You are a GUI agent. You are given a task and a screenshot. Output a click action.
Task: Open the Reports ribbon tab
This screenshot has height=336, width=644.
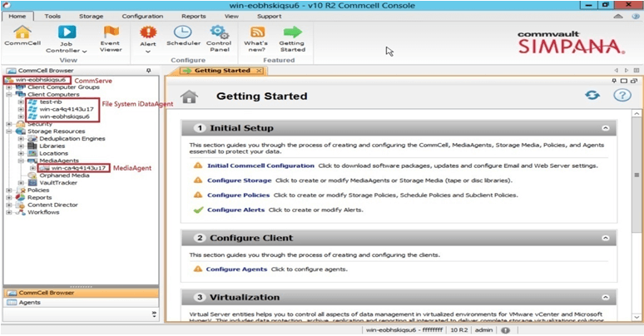point(193,16)
